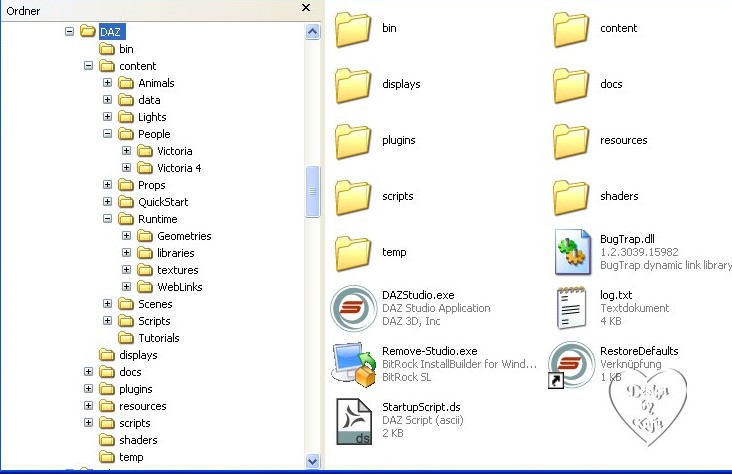732x474 pixels.
Task: Close the Ordner folders pane
Action: click(x=306, y=8)
